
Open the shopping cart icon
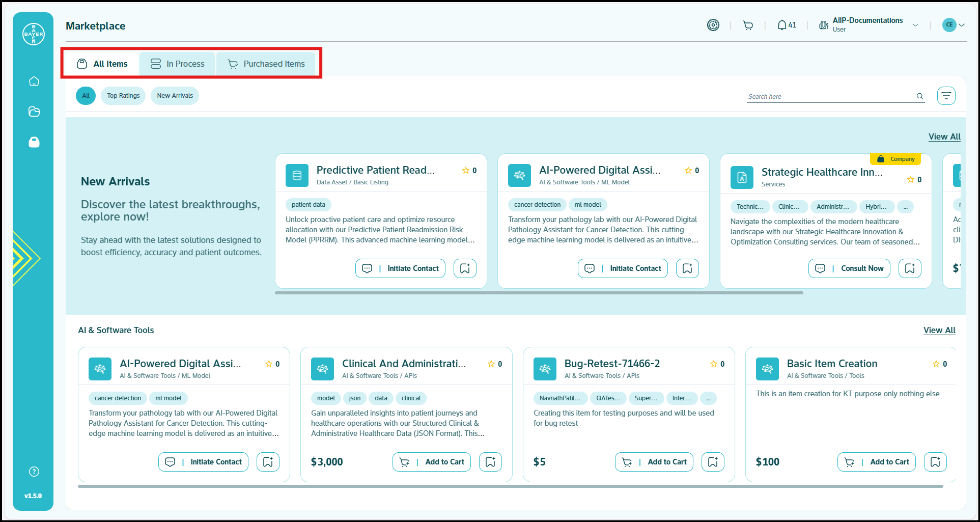coord(748,24)
